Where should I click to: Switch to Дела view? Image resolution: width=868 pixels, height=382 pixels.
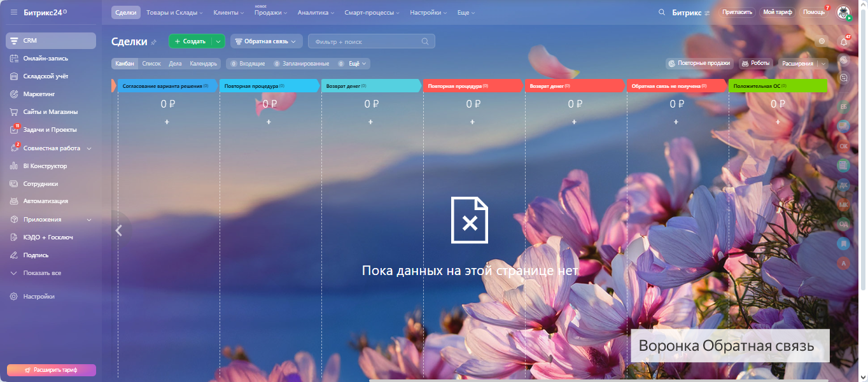click(x=175, y=64)
